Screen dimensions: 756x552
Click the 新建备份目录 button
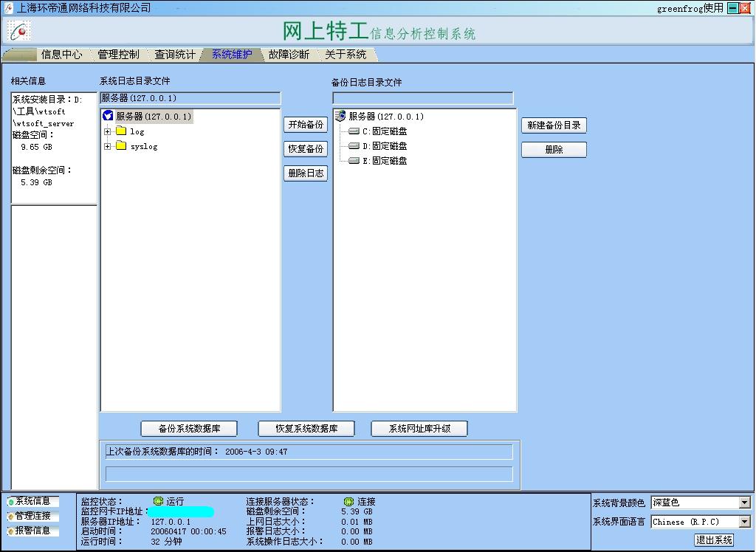pyautogui.click(x=554, y=125)
